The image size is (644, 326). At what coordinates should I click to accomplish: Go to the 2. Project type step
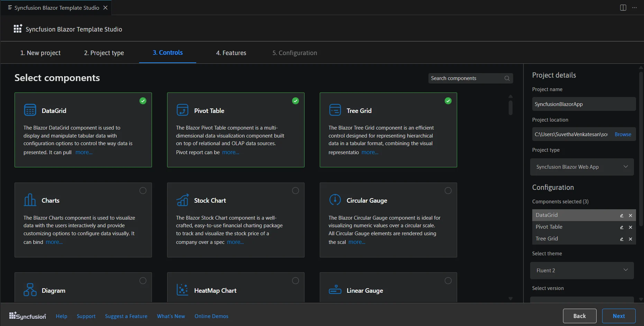(104, 53)
